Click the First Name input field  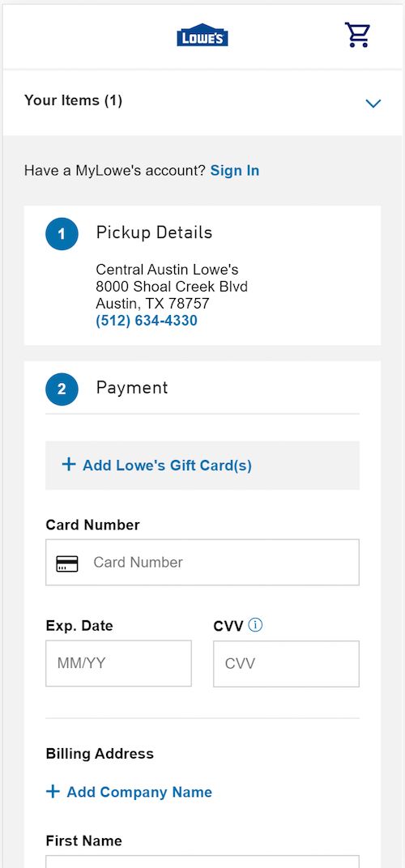[x=202, y=862]
